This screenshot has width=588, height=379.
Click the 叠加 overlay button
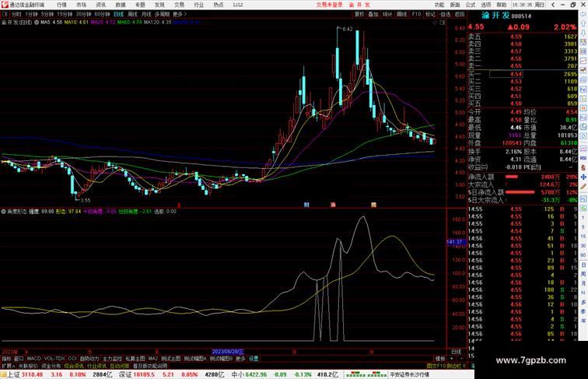point(373,14)
